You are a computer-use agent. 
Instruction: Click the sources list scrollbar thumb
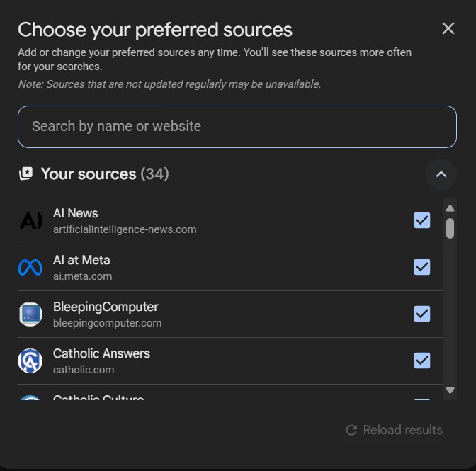(450, 228)
